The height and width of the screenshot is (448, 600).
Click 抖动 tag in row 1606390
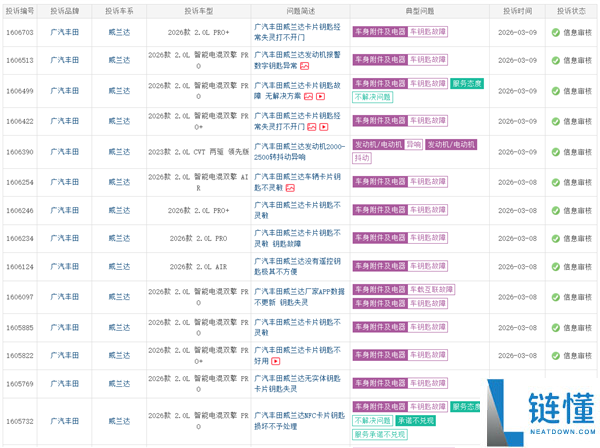pyautogui.click(x=362, y=158)
